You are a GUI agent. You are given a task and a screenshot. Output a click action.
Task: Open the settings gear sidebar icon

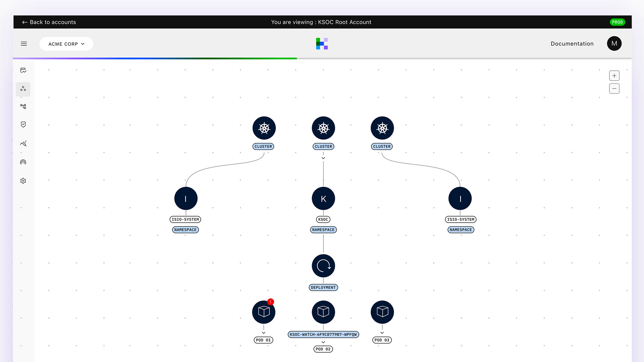(x=23, y=181)
